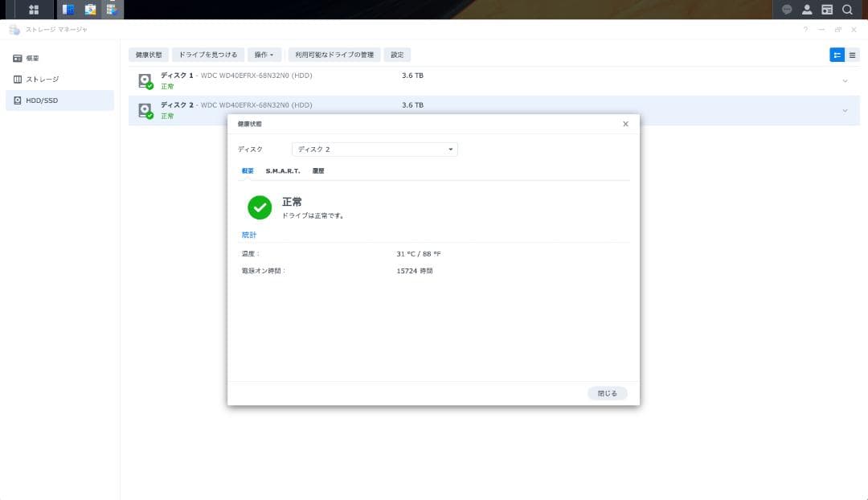Click the 電源オン時間 label

264,271
